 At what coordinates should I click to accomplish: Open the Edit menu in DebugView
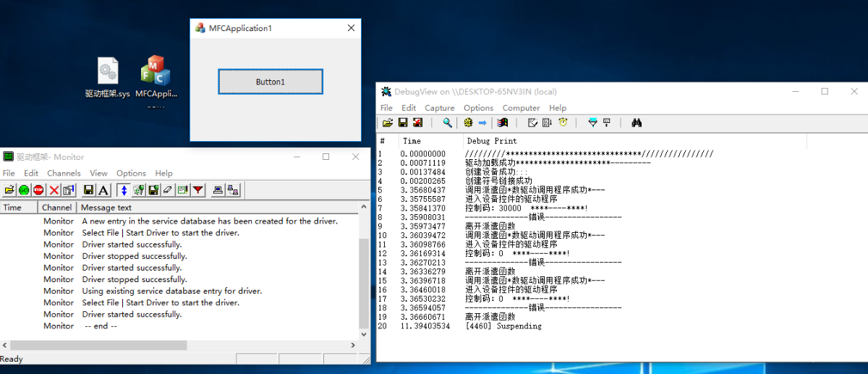click(x=409, y=108)
